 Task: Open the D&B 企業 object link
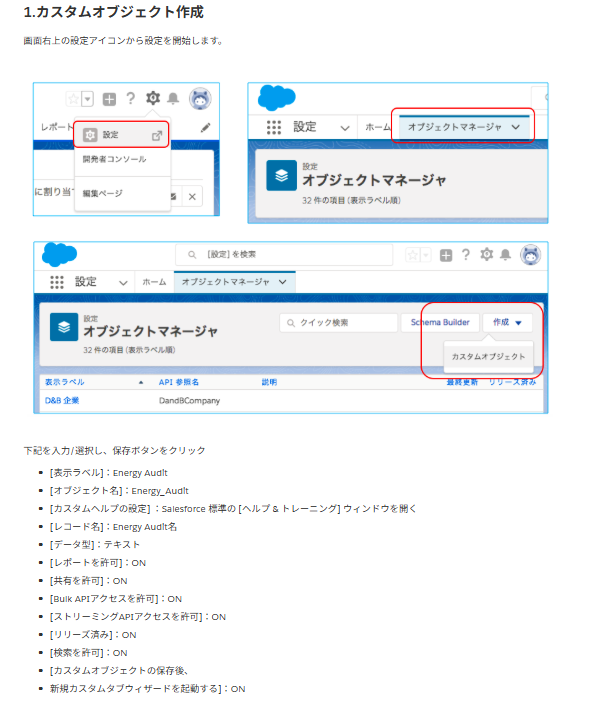pyautogui.click(x=62, y=400)
